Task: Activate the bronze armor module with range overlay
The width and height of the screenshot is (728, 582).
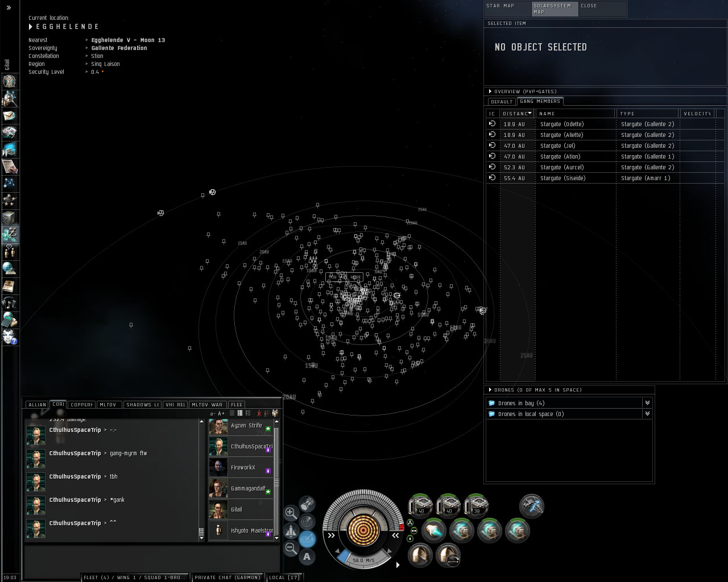Action: pos(448,555)
